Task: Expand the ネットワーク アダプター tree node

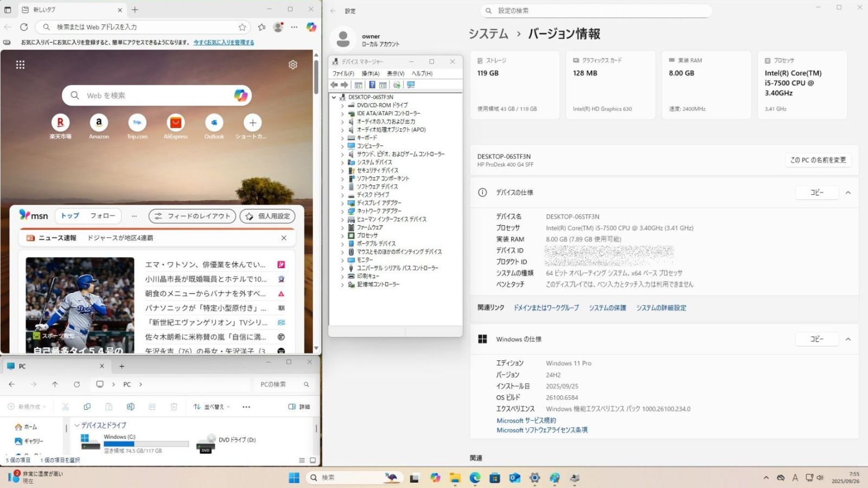Action: (342, 211)
